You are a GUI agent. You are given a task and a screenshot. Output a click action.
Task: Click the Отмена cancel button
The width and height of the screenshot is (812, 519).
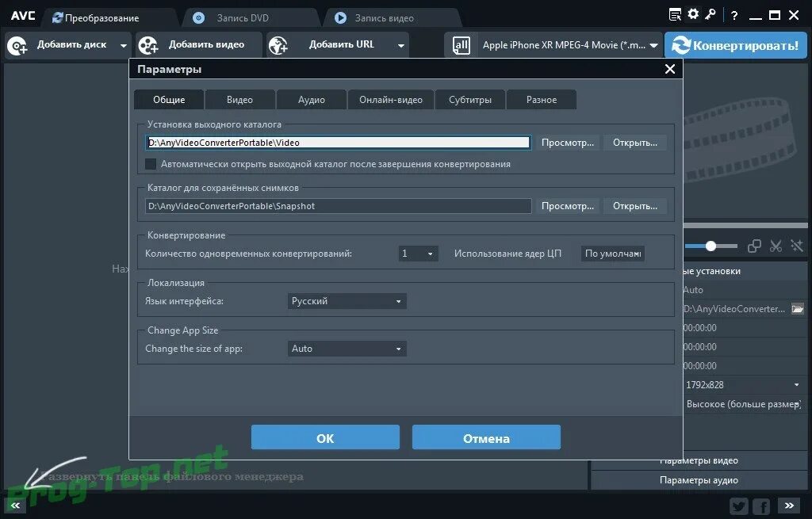click(486, 437)
